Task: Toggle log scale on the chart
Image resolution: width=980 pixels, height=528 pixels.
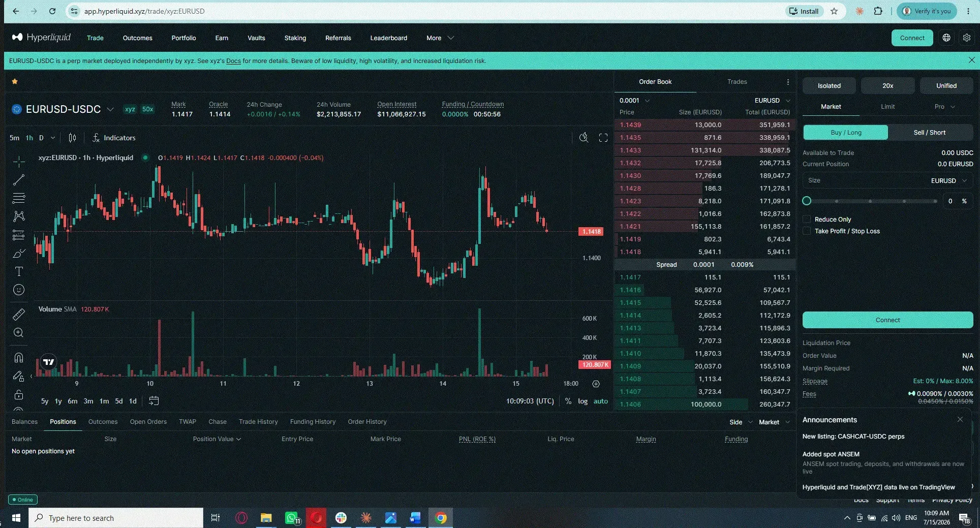Action: [x=583, y=401]
